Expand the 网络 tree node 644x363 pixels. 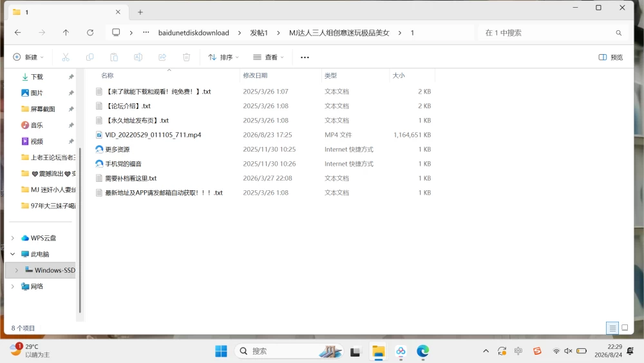(x=13, y=286)
